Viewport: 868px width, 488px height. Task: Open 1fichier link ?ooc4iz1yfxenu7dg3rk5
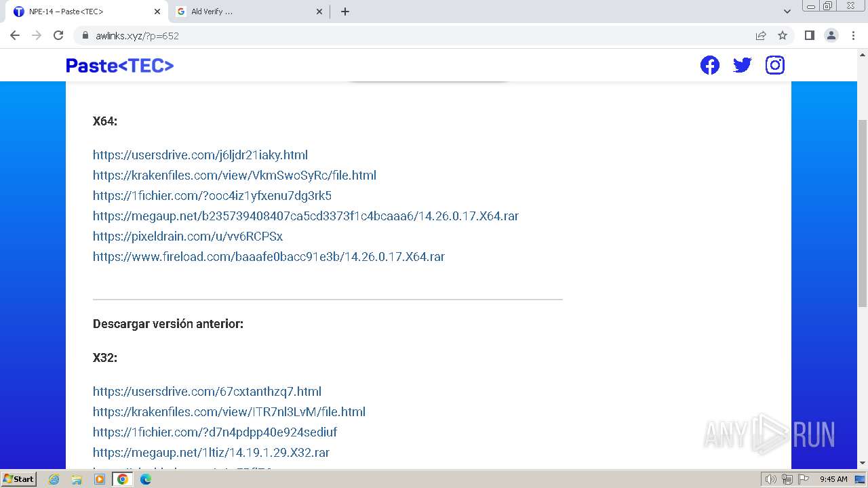pyautogui.click(x=212, y=195)
